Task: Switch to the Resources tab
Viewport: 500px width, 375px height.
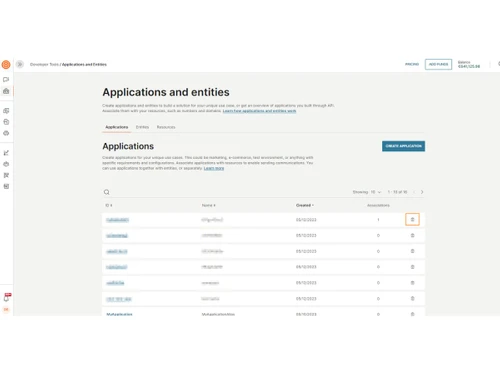Action: click(166, 127)
